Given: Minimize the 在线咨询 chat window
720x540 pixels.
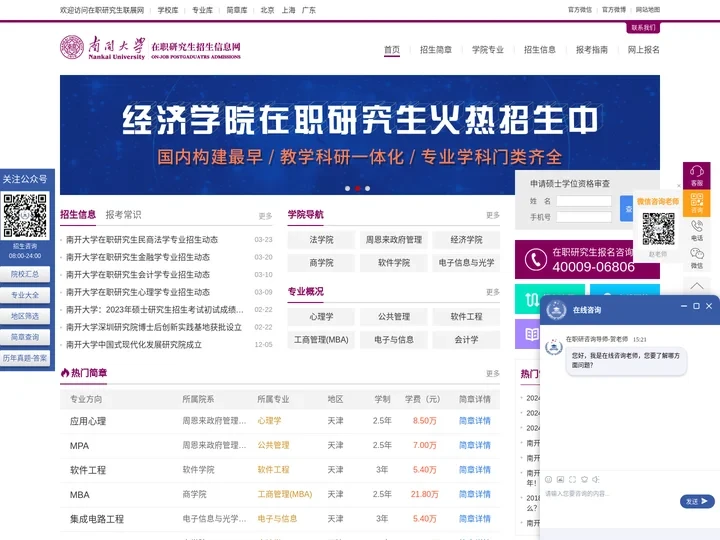Looking at the screenshot, I should tap(684, 306).
